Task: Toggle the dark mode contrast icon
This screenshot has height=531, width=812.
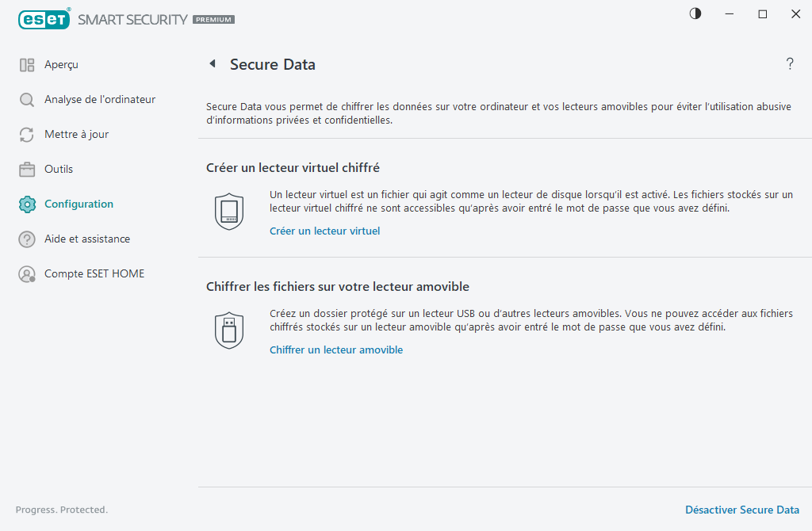Action: coord(695,13)
